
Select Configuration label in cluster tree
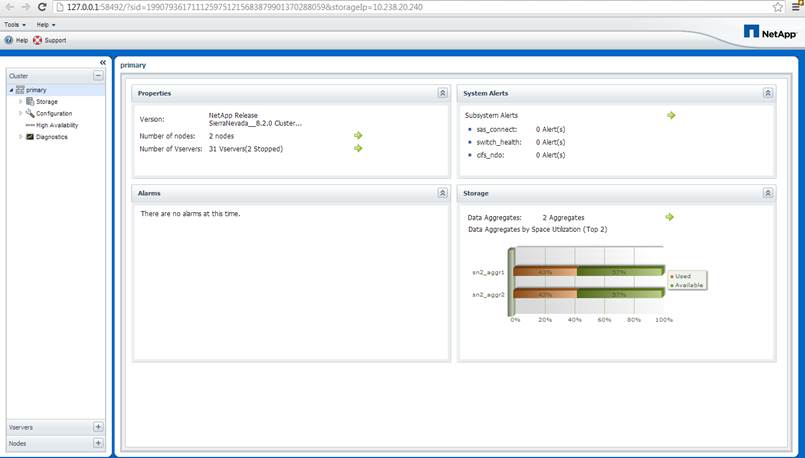tap(54, 113)
